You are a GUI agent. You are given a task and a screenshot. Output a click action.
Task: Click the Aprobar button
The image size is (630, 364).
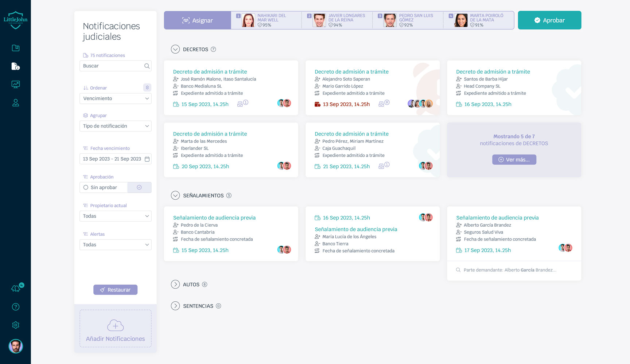pyautogui.click(x=549, y=20)
